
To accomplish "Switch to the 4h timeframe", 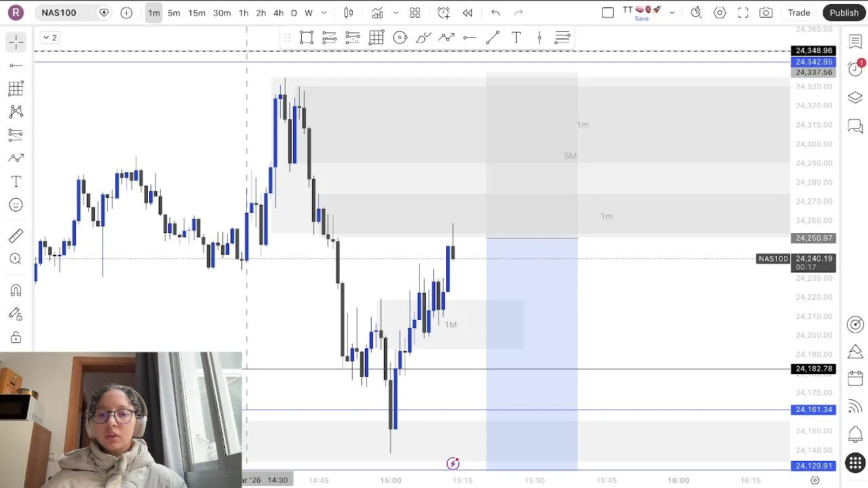I will pyautogui.click(x=278, y=13).
